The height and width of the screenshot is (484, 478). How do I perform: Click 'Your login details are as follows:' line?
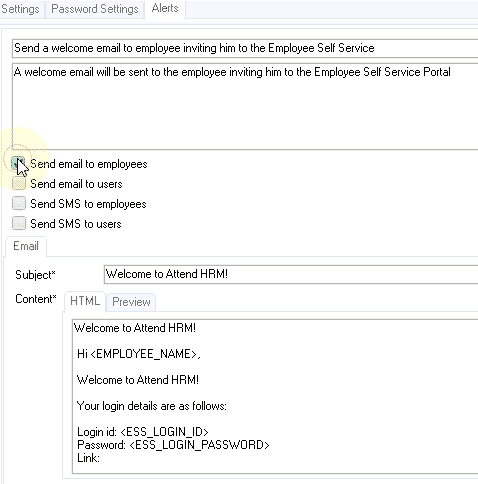152,406
